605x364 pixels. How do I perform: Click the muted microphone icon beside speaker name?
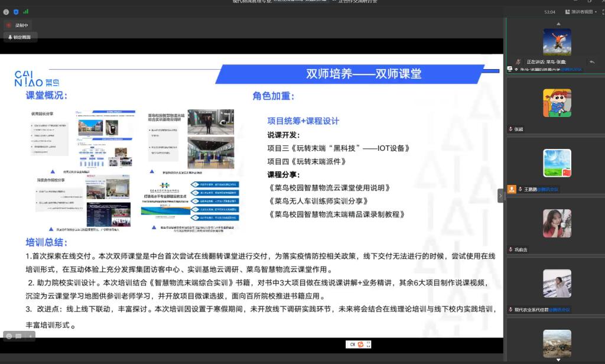pos(518,61)
